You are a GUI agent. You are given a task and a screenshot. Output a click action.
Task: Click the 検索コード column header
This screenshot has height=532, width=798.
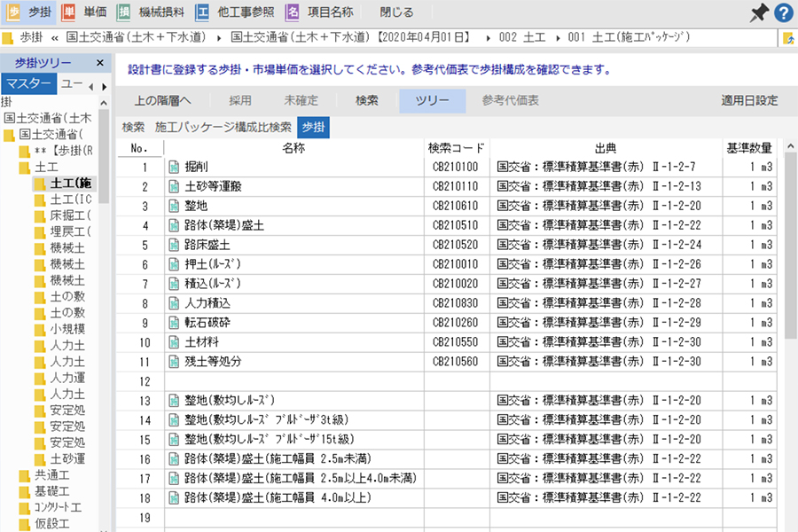point(457,148)
